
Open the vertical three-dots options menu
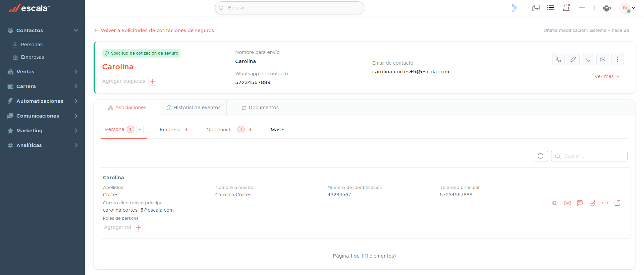coord(618,59)
